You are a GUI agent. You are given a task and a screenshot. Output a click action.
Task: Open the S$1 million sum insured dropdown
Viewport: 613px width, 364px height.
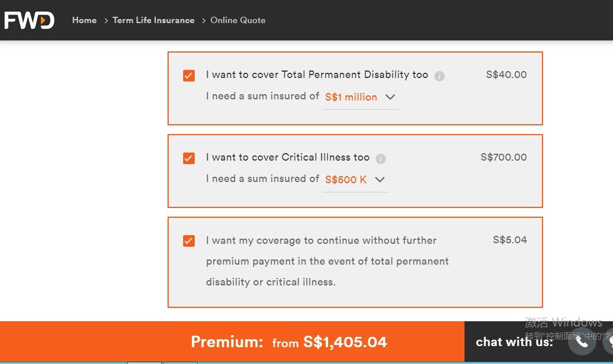pyautogui.click(x=351, y=97)
